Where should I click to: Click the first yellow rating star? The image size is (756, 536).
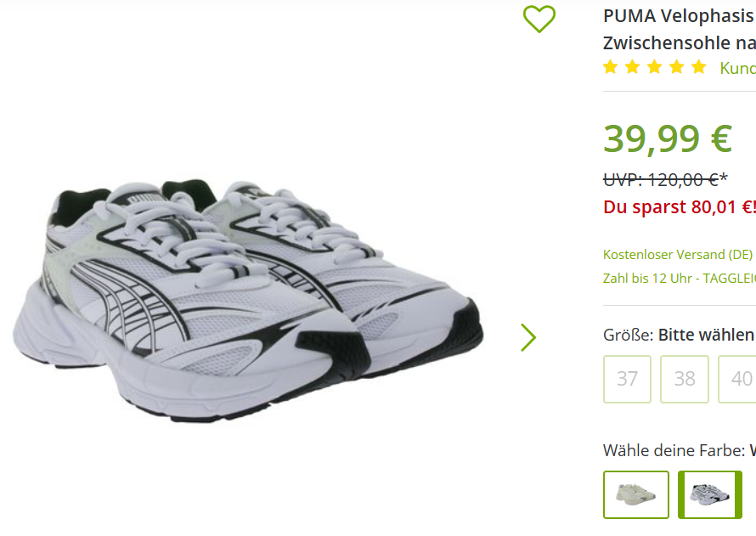click(x=611, y=66)
